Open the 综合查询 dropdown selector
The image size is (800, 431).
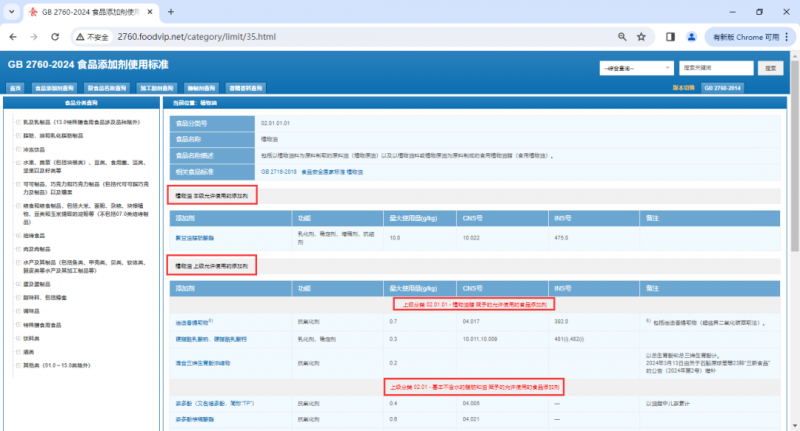tap(636, 68)
